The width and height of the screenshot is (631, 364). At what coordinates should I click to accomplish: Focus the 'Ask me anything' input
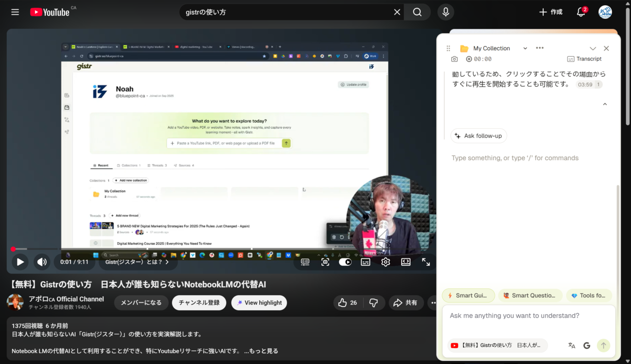click(x=528, y=316)
